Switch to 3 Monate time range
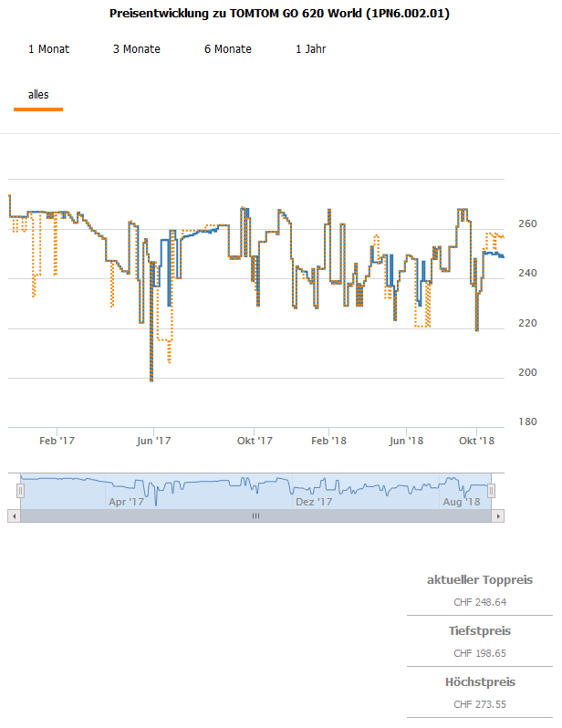 (136, 49)
